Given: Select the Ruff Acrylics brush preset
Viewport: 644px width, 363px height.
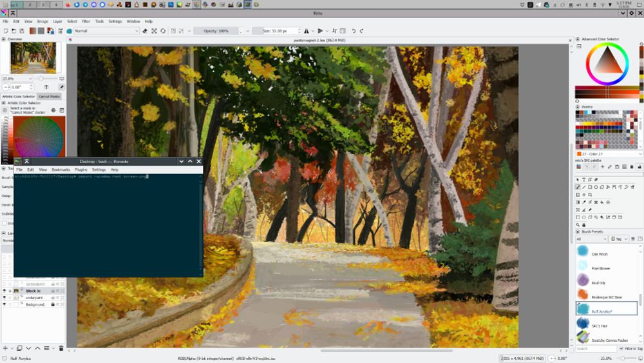Looking at the screenshot, I should (607, 308).
